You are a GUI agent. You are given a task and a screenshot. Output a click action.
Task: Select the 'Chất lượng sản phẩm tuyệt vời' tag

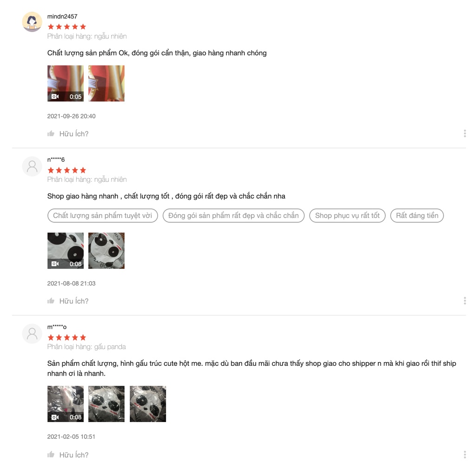click(x=103, y=216)
